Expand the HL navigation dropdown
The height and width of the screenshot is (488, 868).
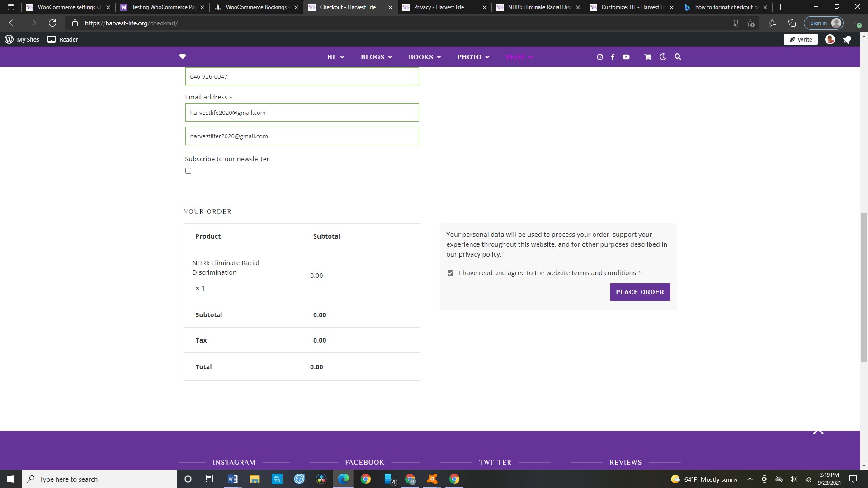(335, 57)
